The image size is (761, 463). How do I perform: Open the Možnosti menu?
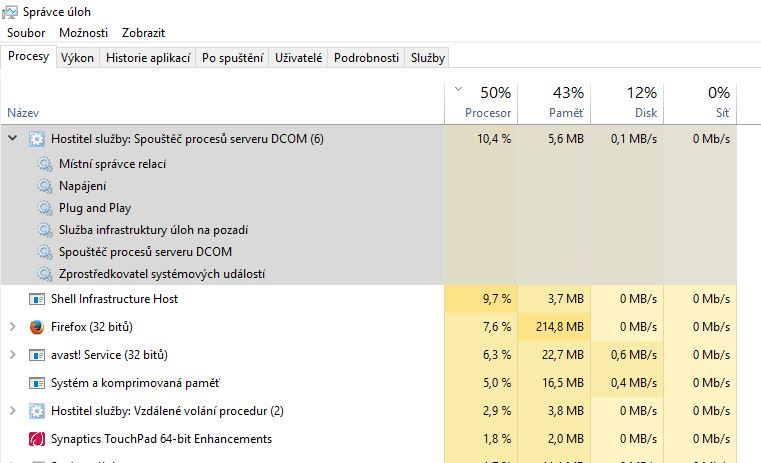pos(83,33)
